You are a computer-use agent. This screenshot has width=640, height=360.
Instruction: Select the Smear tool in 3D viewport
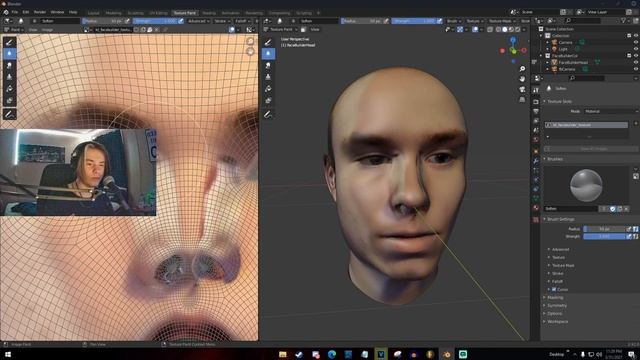coord(268,65)
